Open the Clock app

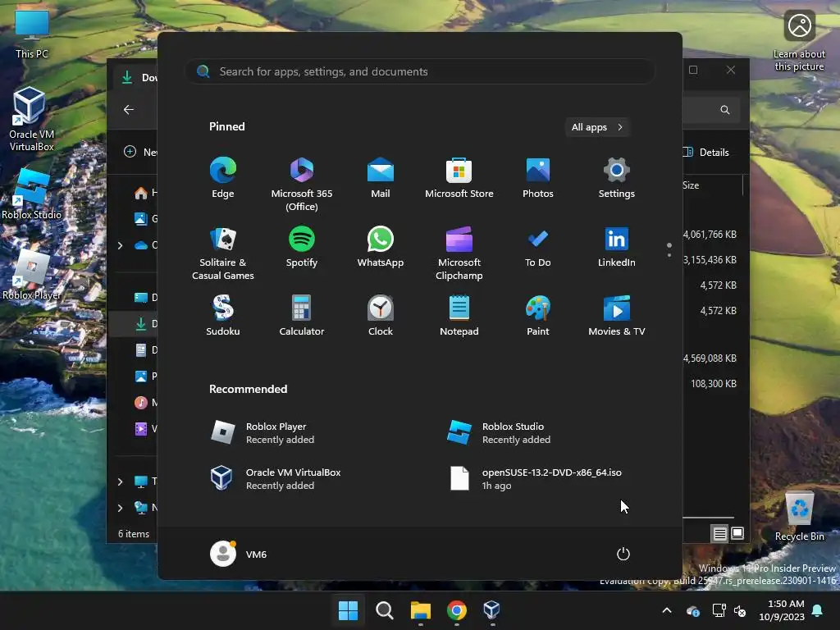coord(381,316)
